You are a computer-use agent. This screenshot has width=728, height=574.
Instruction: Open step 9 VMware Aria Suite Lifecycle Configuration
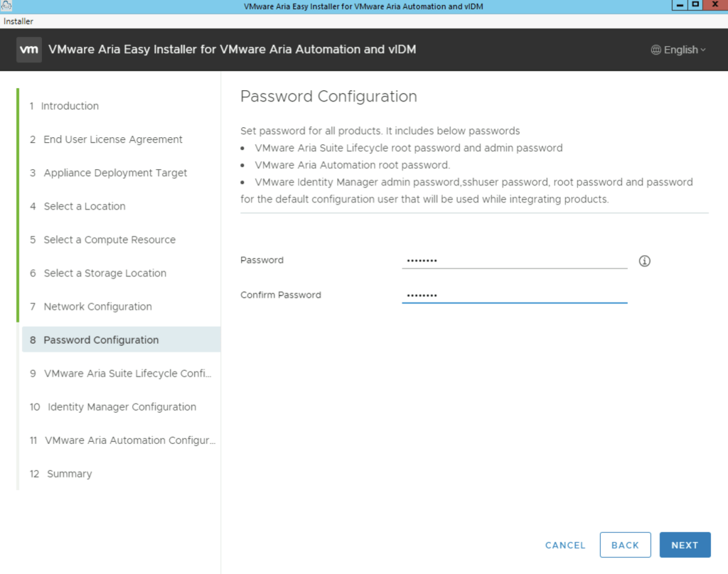point(121,373)
